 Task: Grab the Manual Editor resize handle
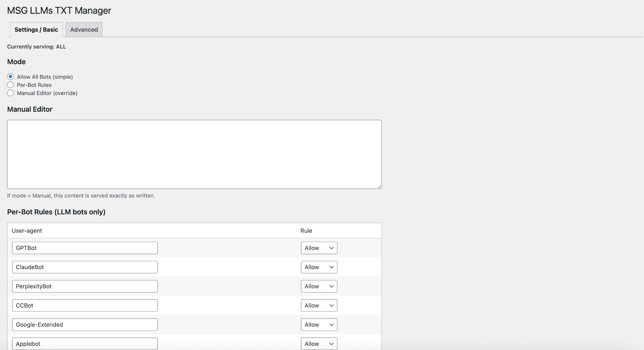click(x=380, y=187)
